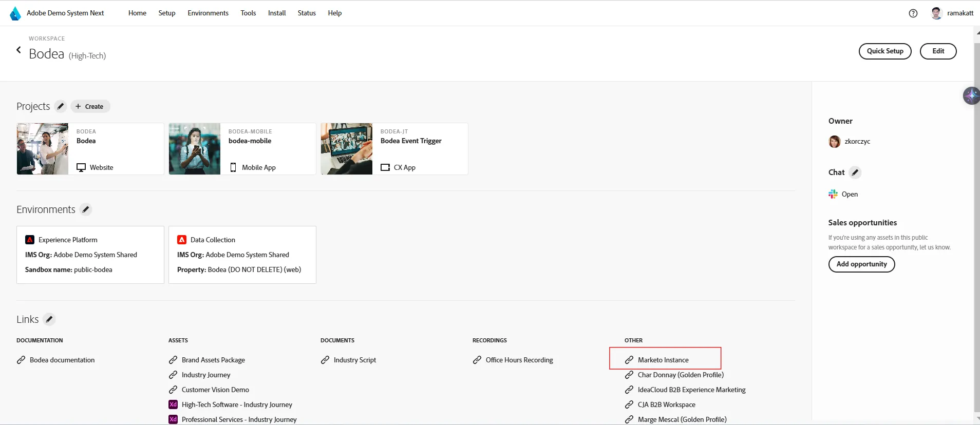Open Char Donnay (Golden Profile) link

(x=681, y=375)
